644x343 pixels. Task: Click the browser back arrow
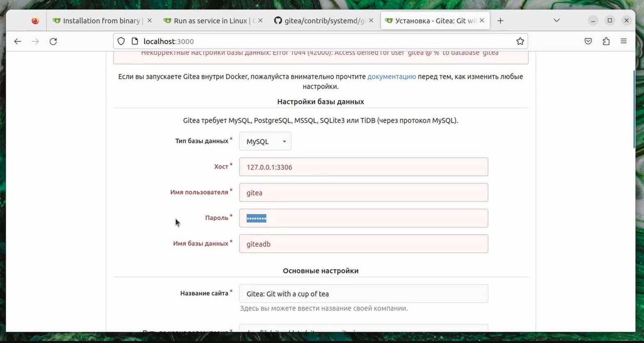pyautogui.click(x=18, y=41)
